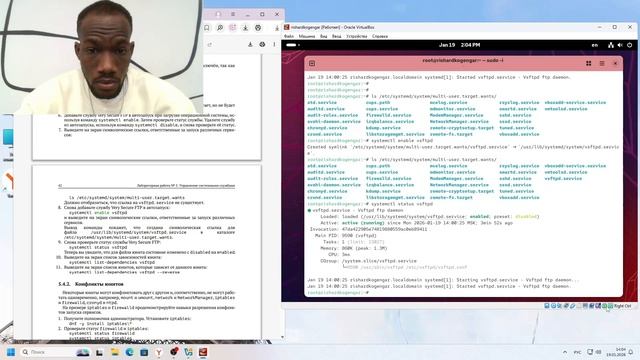The height and width of the screenshot is (360, 640).
Task: Click the open-external icon in PDF document bar
Action: [210, 44]
